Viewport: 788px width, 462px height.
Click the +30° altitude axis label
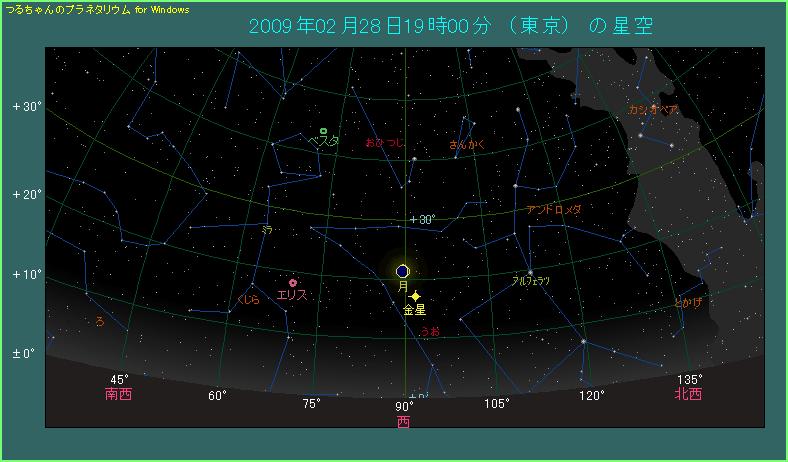[x=26, y=107]
